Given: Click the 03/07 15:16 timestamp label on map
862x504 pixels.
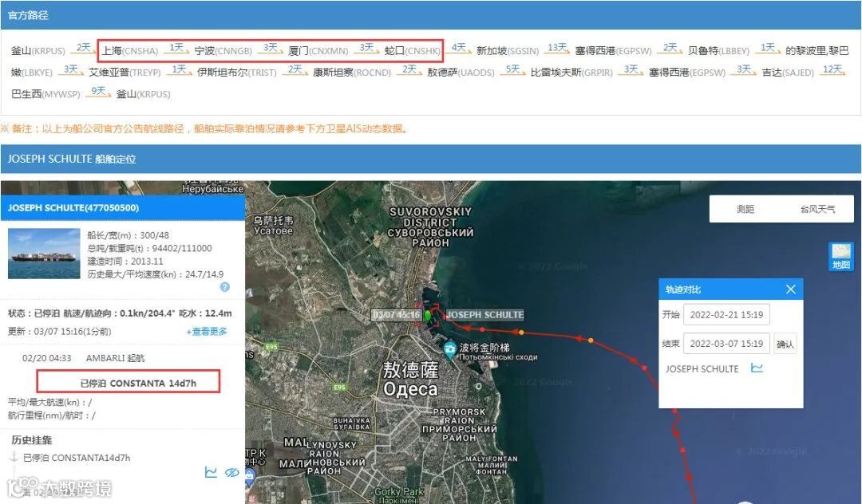Looking at the screenshot, I should 397,314.
